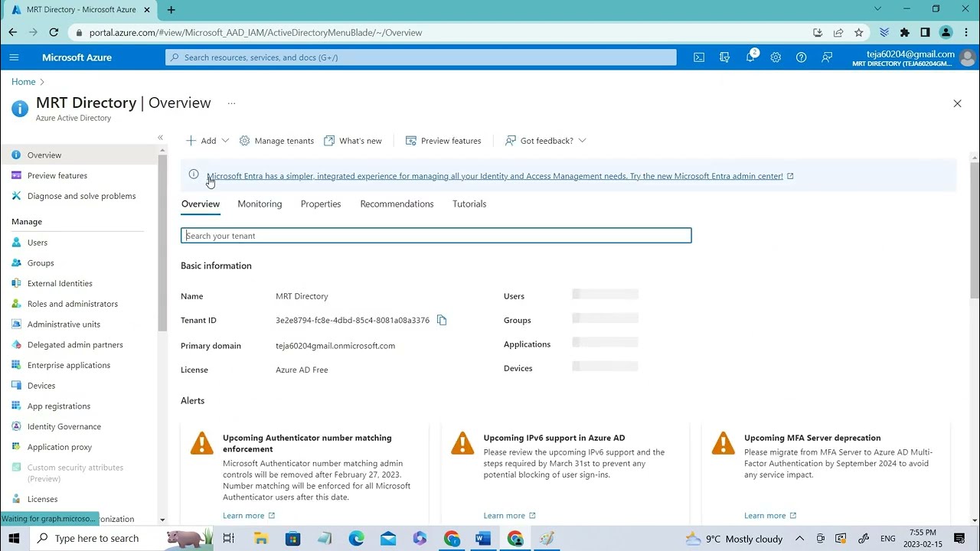The image size is (980, 551).
Task: Open the notifications bell
Action: 750,57
